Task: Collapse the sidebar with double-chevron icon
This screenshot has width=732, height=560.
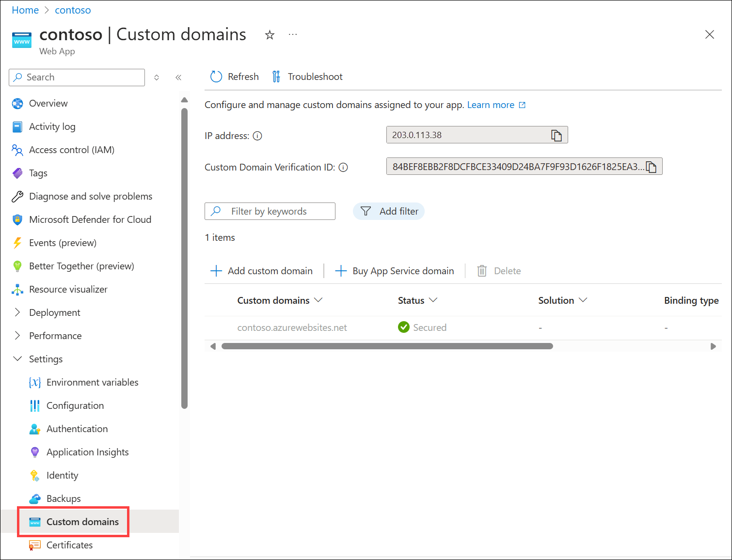Action: pos(178,78)
